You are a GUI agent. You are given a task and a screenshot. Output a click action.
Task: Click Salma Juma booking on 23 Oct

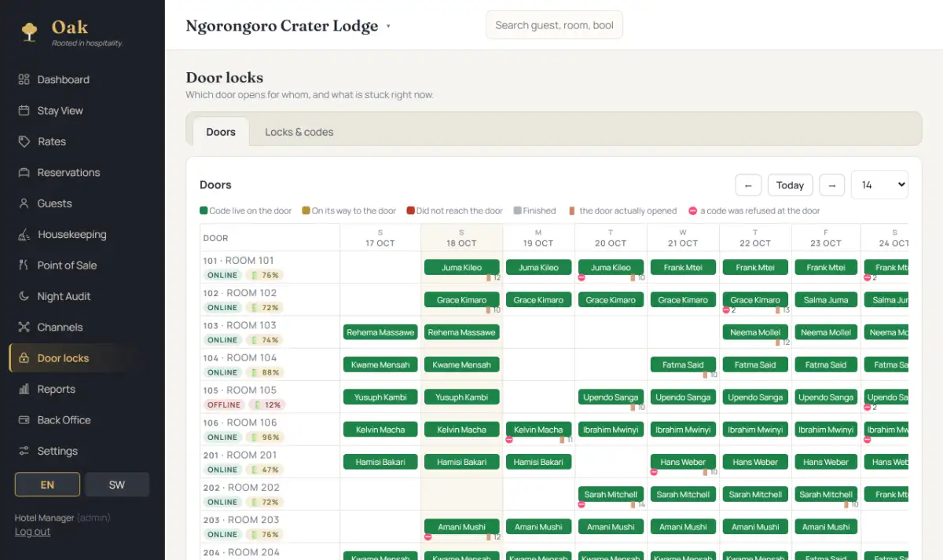pyautogui.click(x=827, y=300)
